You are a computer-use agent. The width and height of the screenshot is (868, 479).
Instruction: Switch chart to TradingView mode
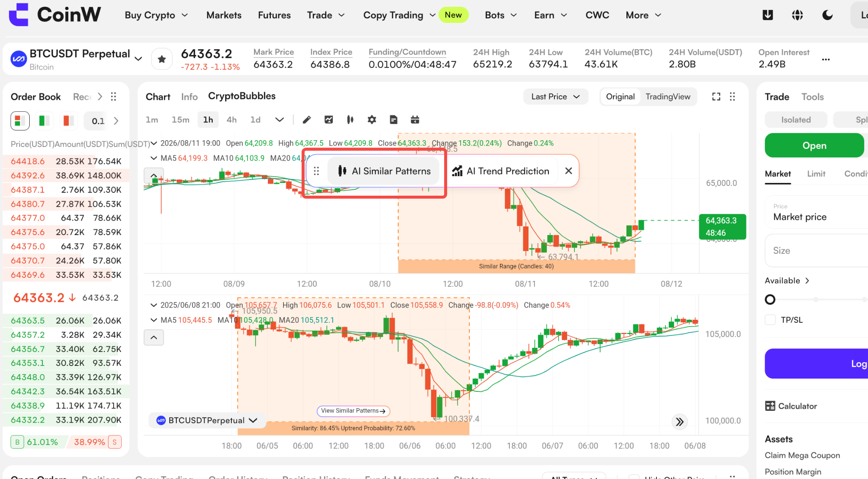click(668, 97)
